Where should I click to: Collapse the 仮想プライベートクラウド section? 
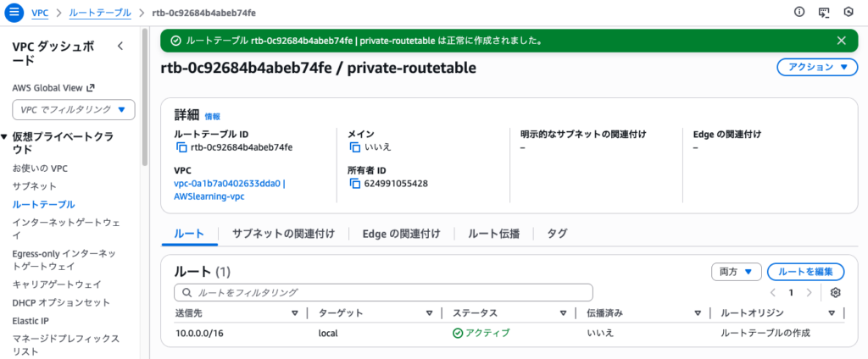(4, 137)
